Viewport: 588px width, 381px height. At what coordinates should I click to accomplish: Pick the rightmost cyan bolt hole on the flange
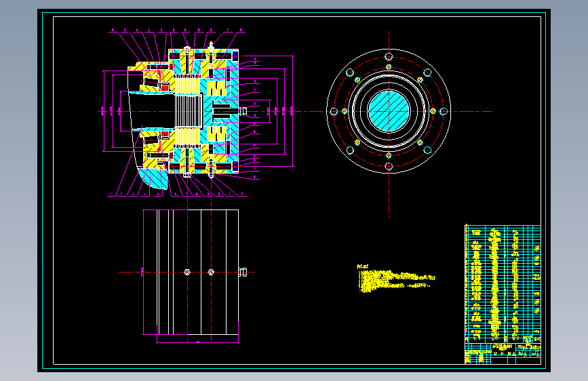(444, 111)
